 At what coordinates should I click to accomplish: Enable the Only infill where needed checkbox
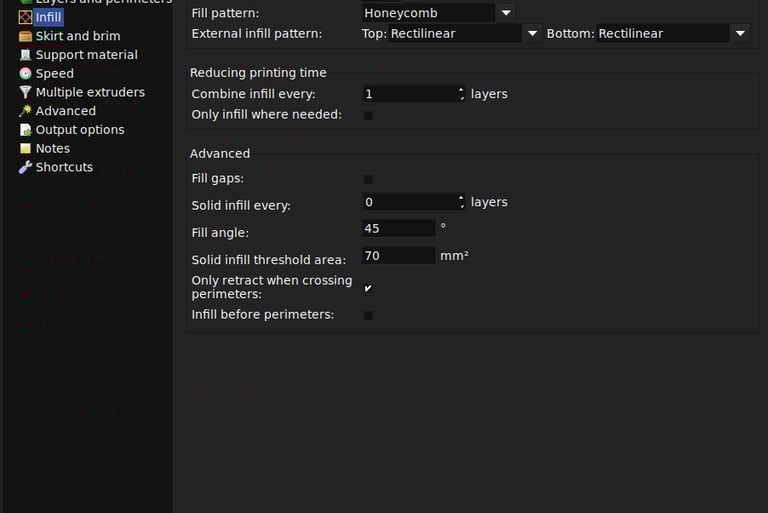(368, 115)
